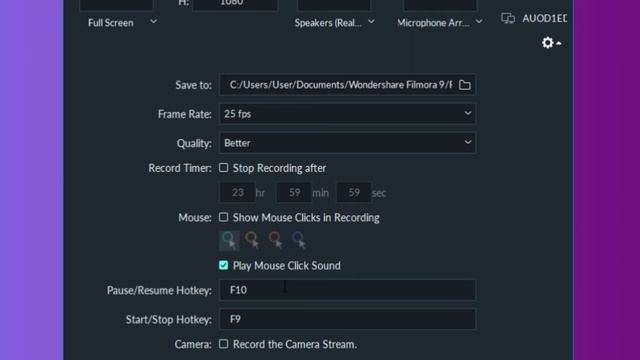Click the Pause/Resume Hotkey field F10
The width and height of the screenshot is (640, 360).
347,290
